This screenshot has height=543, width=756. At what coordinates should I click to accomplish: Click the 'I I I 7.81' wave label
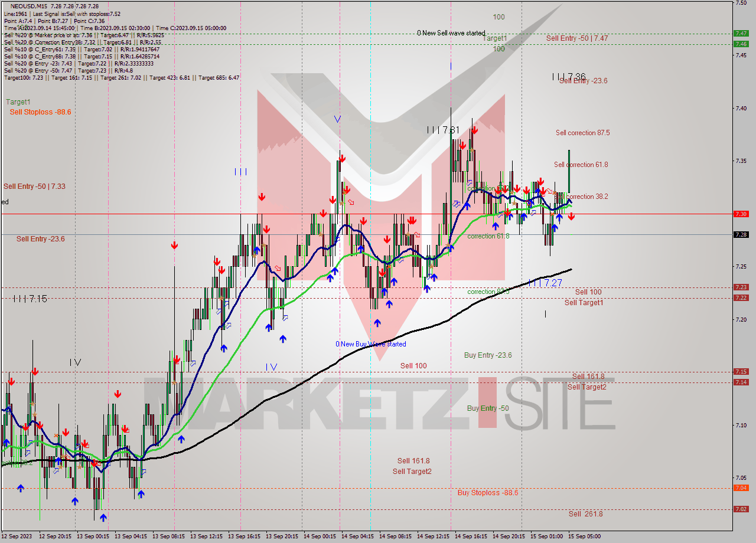click(443, 130)
